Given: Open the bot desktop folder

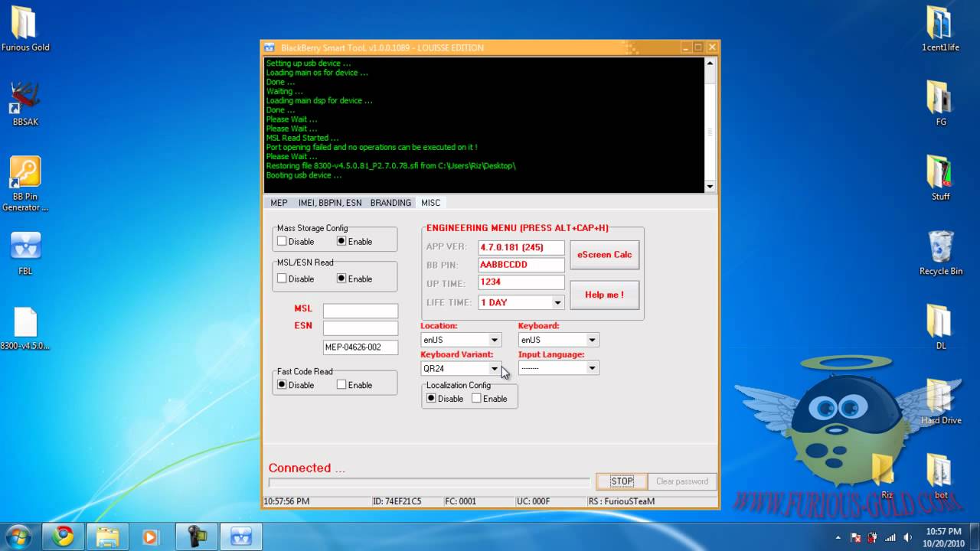Looking at the screenshot, I should tap(940, 476).
